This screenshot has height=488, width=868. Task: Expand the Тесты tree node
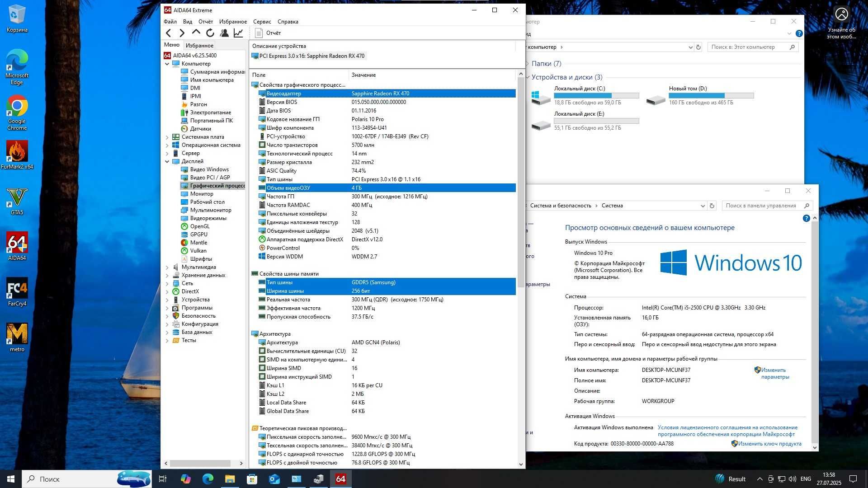[167, 340]
